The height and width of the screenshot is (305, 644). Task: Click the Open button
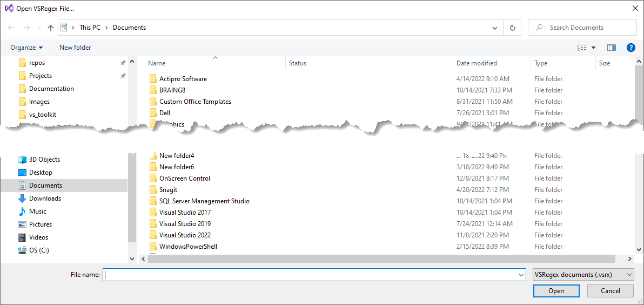point(556,291)
